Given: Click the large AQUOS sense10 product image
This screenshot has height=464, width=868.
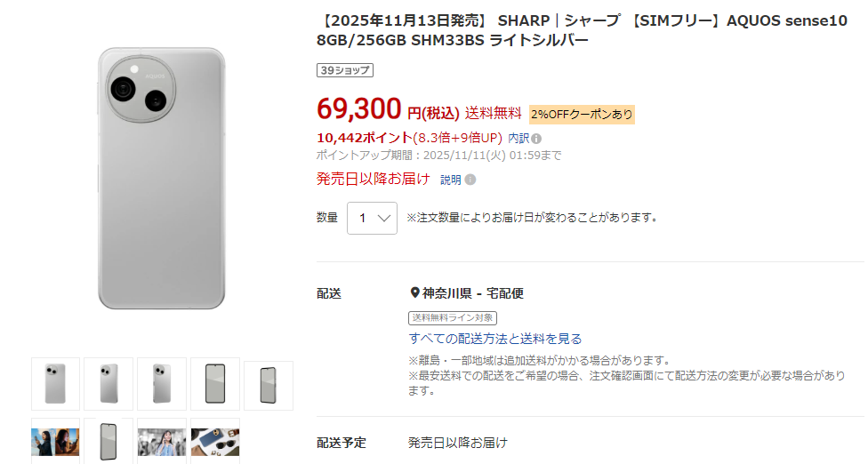Looking at the screenshot, I should pyautogui.click(x=162, y=178).
